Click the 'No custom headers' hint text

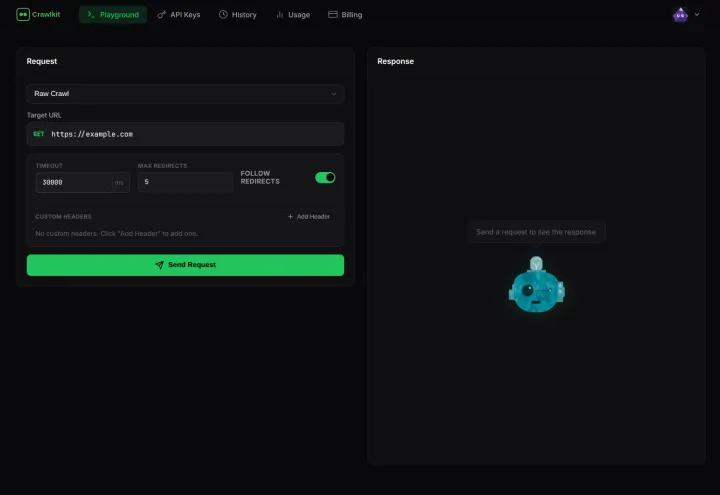click(117, 233)
